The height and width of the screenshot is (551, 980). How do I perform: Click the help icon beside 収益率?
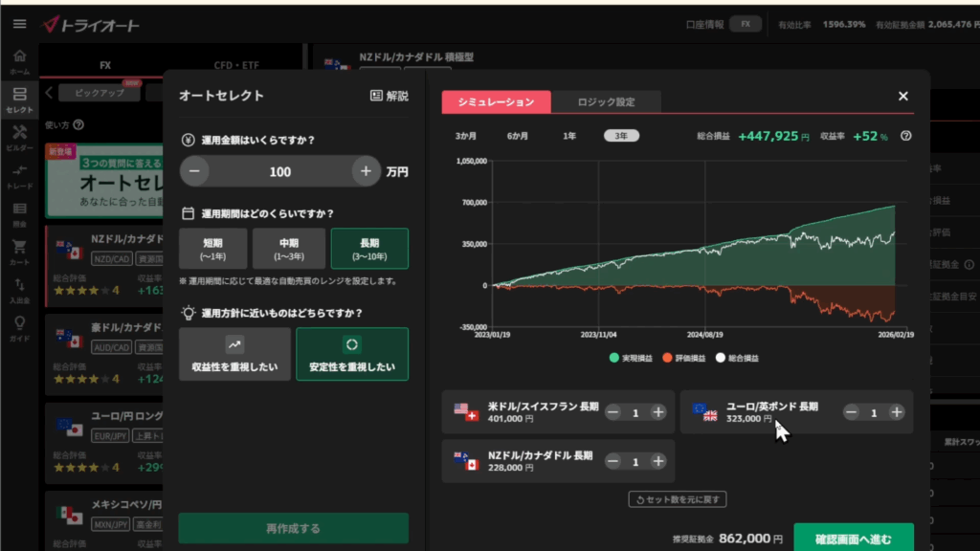point(906,136)
